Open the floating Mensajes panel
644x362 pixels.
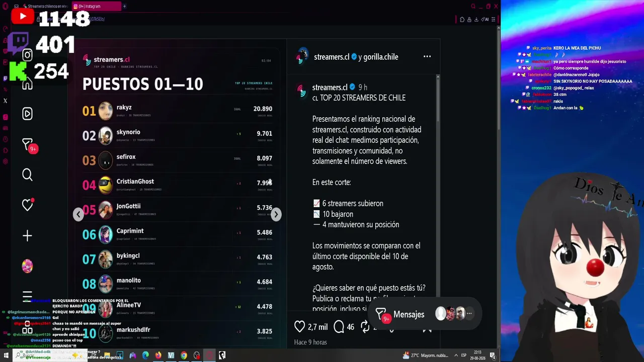pos(426,314)
